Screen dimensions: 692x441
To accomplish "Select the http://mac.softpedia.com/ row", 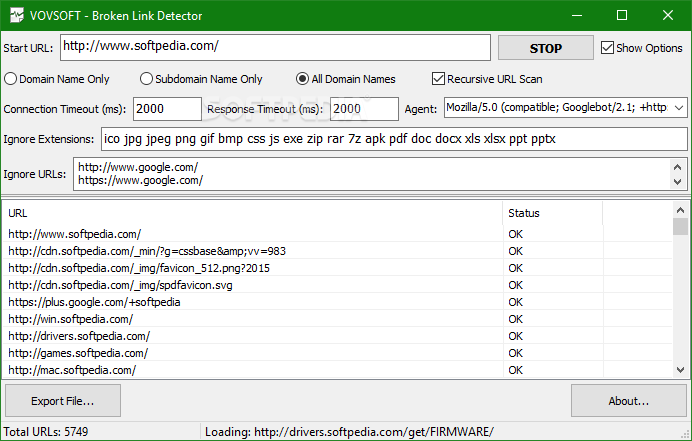I will tap(338, 370).
